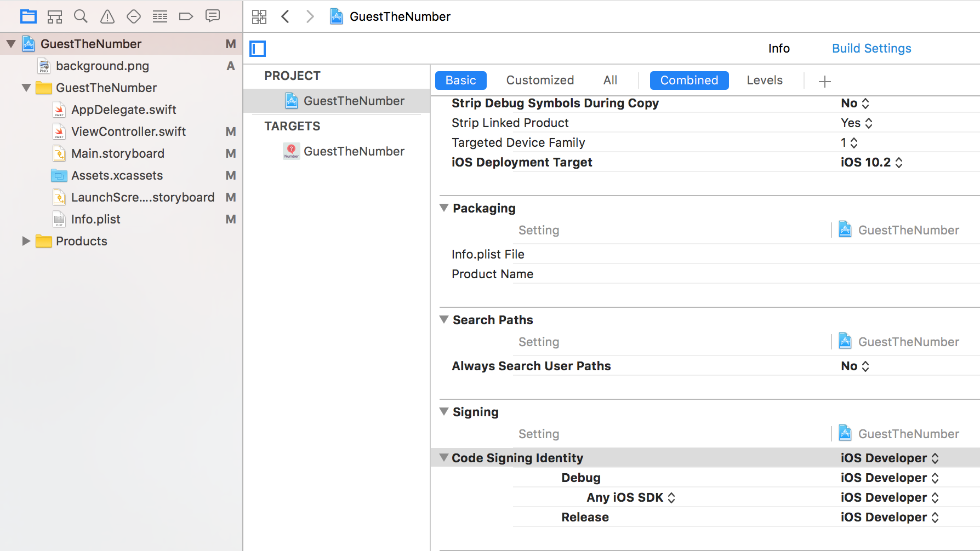980x551 pixels.
Task: Open AppDelegate.swift file
Action: (124, 110)
